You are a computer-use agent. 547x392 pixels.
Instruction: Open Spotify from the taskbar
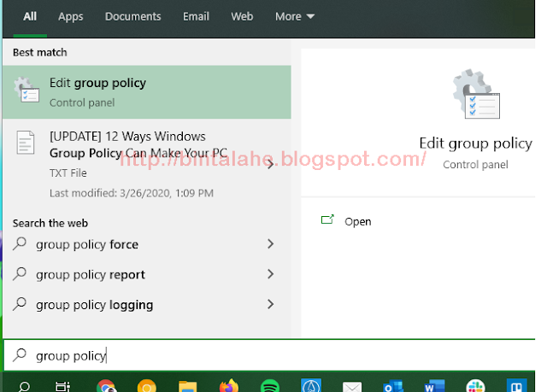tap(270, 386)
